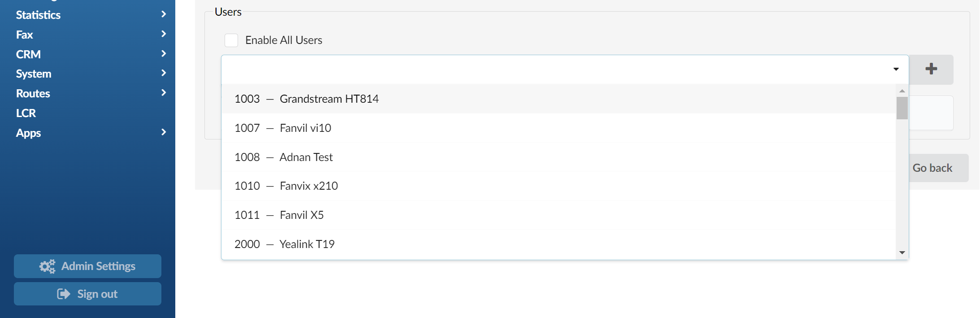Click the chevron next to Fax
Viewport: 980px width, 318px height.
(x=164, y=34)
